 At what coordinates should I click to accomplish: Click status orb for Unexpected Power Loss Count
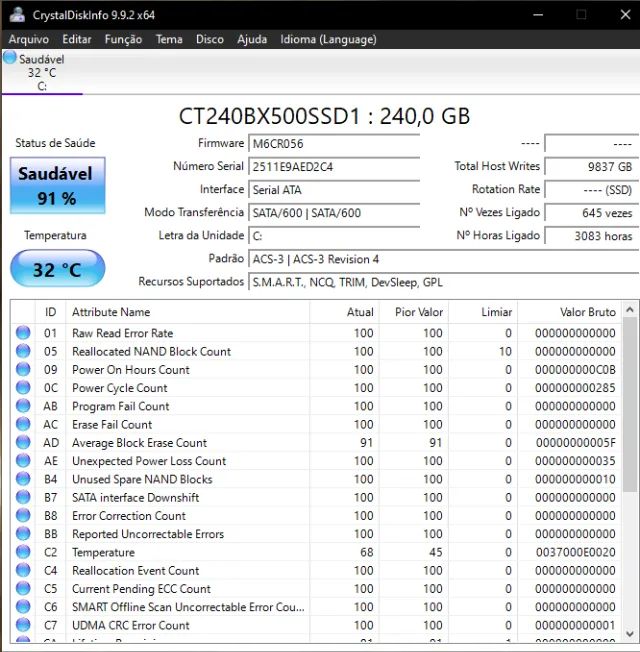(23, 461)
